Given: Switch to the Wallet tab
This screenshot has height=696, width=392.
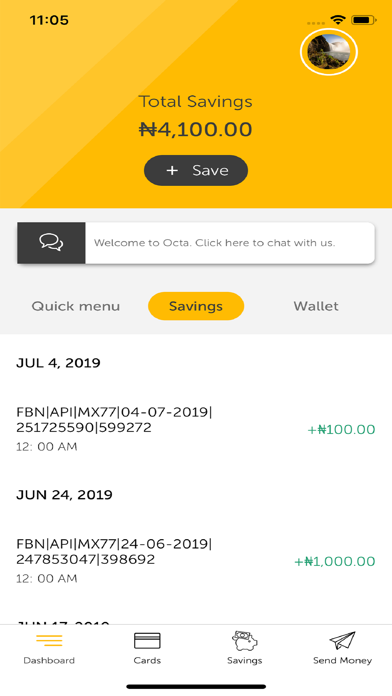Looking at the screenshot, I should [x=316, y=306].
